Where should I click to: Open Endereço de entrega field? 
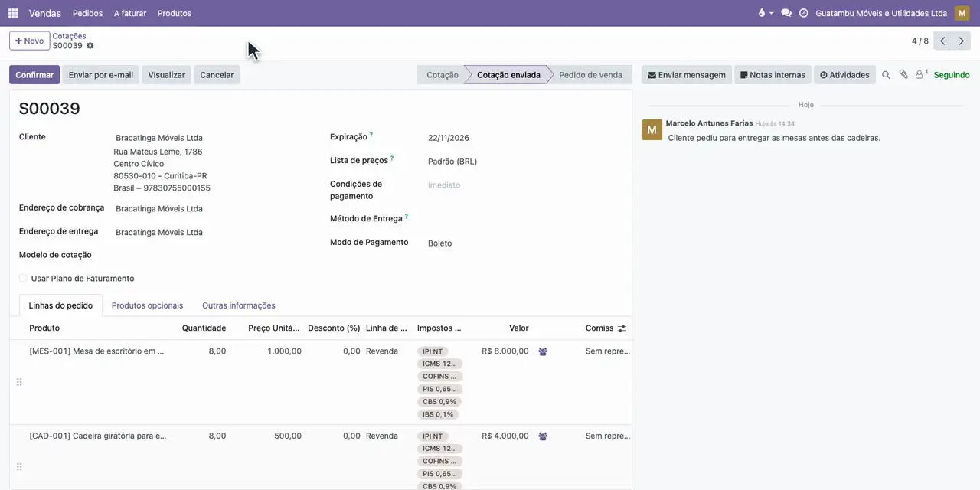pyautogui.click(x=211, y=233)
